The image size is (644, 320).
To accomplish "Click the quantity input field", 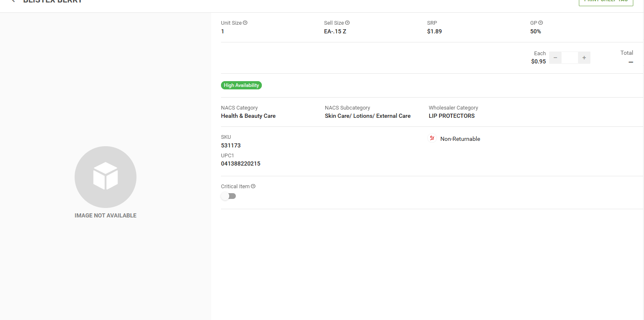I will pyautogui.click(x=570, y=58).
